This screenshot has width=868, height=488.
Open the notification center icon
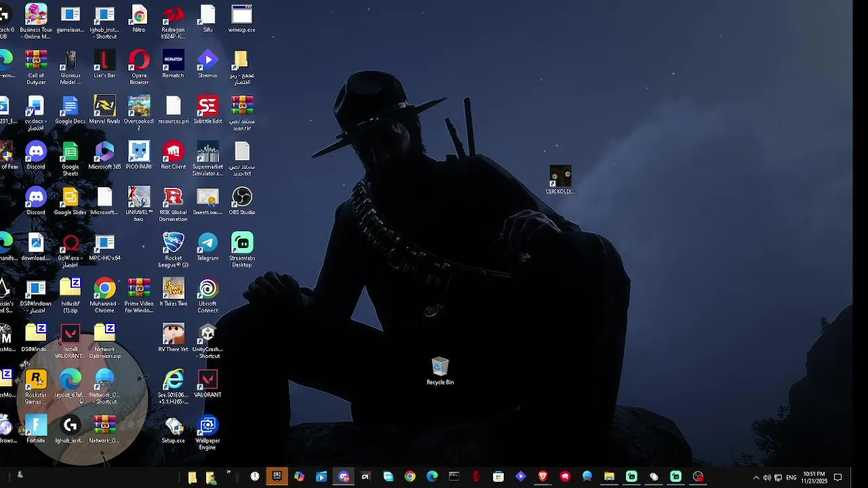(838, 477)
